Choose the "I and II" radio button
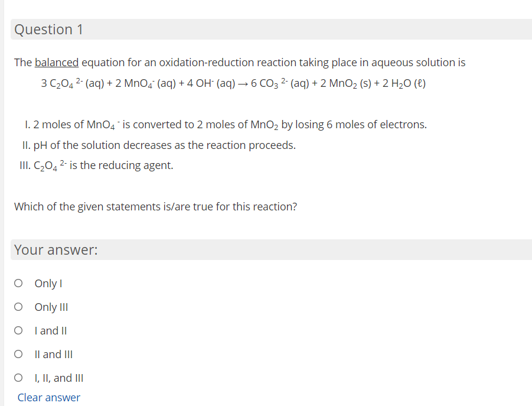This screenshot has width=532, height=406. 18,330
